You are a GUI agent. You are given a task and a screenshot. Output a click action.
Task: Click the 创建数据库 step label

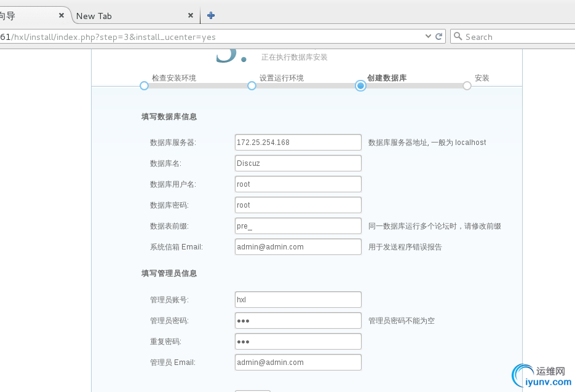(387, 77)
